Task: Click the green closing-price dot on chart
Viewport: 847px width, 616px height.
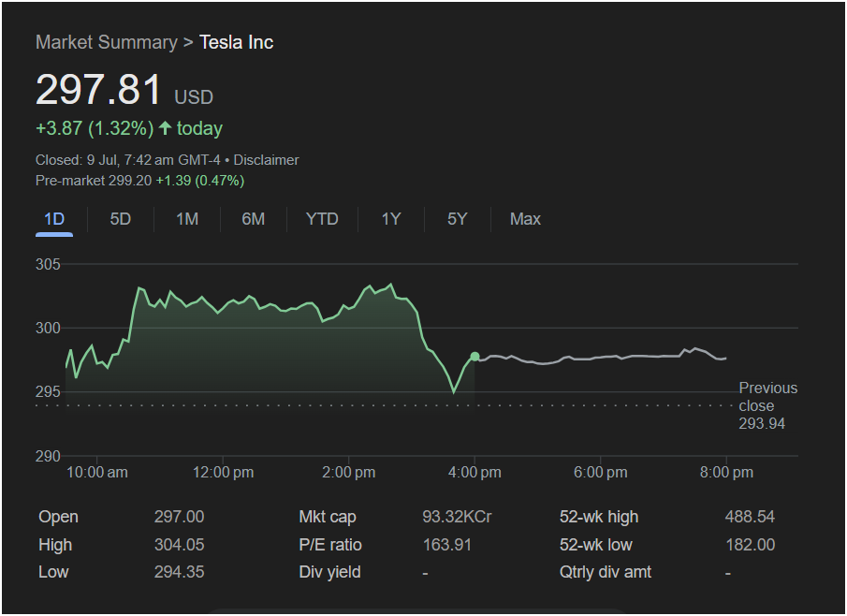Action: point(475,356)
